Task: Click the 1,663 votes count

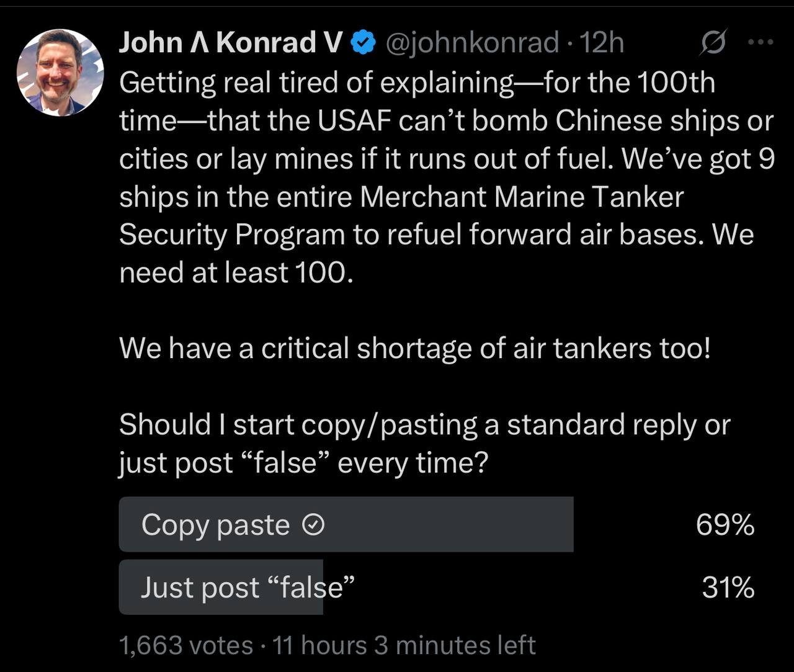Action: click(185, 645)
